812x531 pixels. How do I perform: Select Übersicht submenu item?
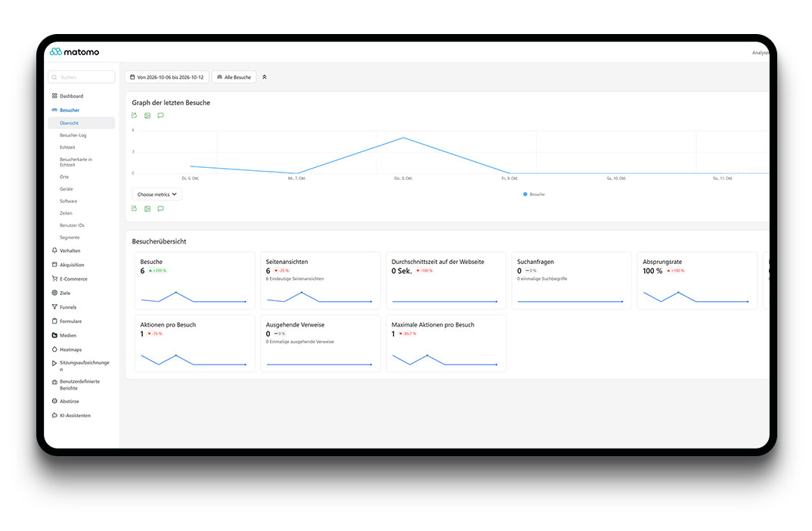[x=82, y=123]
